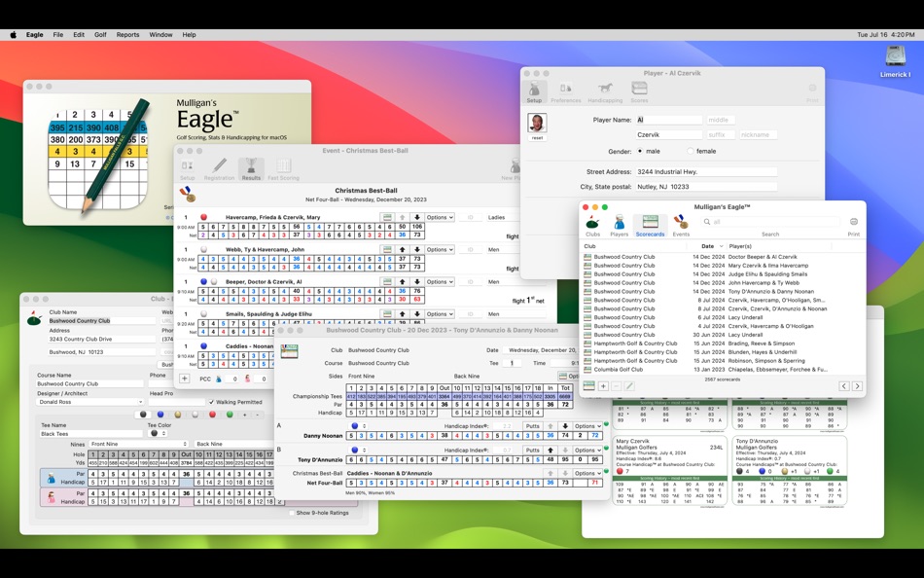Open the Handicapping section for Al Czervik
924x578 pixels.
coord(605,88)
